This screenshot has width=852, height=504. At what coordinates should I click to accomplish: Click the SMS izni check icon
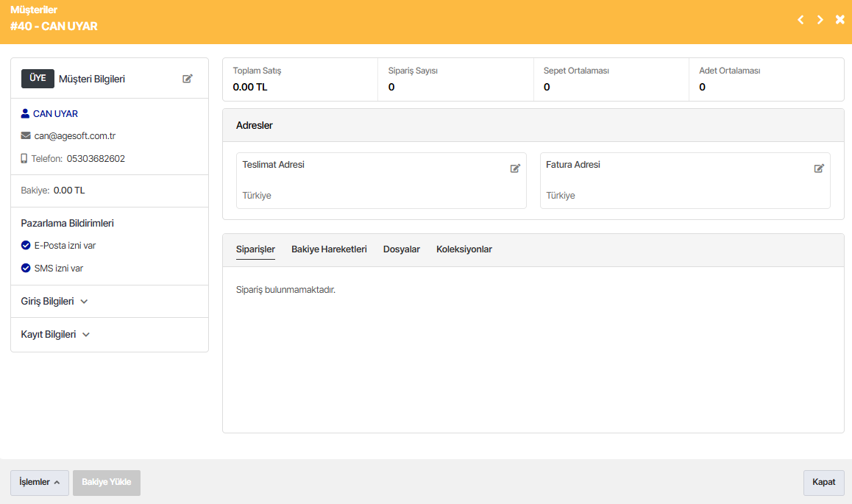26,268
